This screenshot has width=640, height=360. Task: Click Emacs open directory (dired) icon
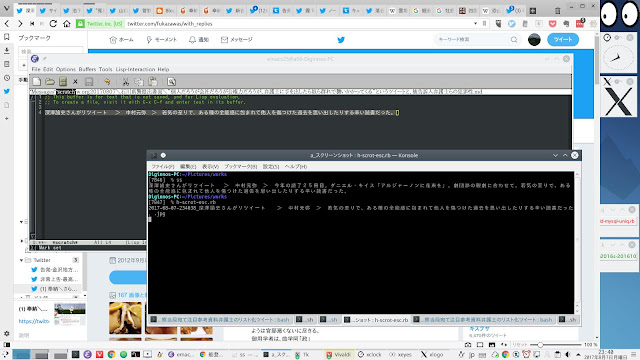pos(63,82)
